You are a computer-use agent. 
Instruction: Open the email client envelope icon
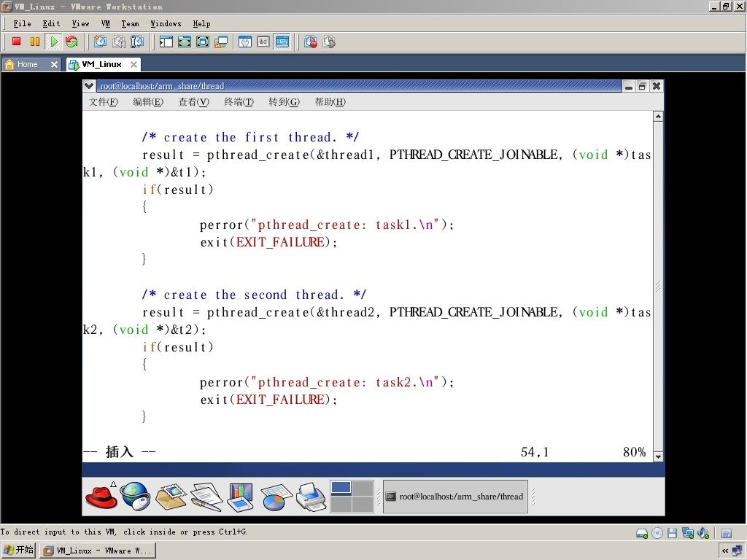click(171, 496)
